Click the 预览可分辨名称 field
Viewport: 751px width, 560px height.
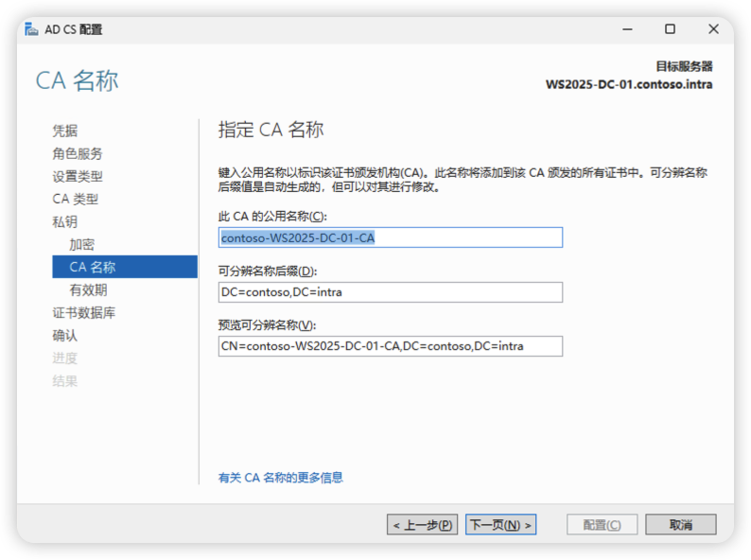click(x=390, y=346)
